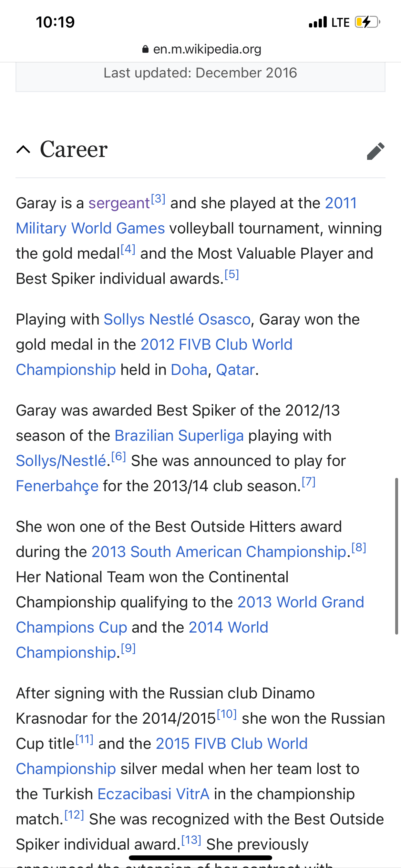This screenshot has width=401, height=868.
Task: Click the page scrollbar indicator
Action: click(396, 556)
